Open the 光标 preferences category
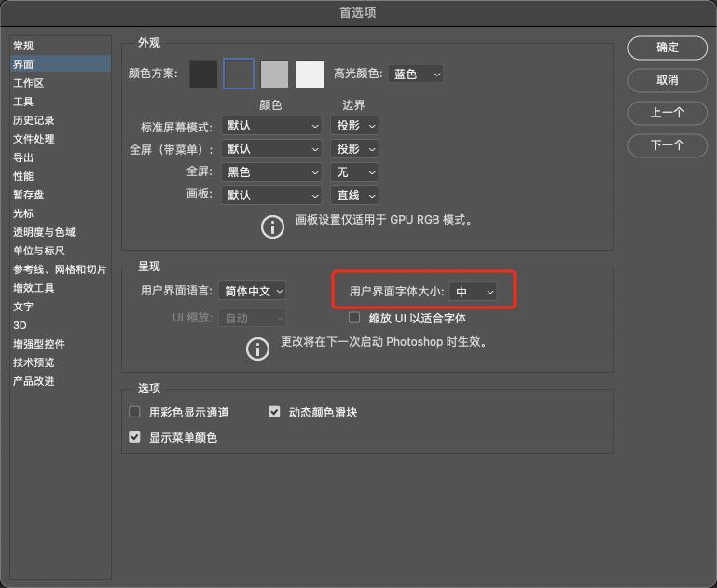The image size is (717, 588). click(61, 213)
